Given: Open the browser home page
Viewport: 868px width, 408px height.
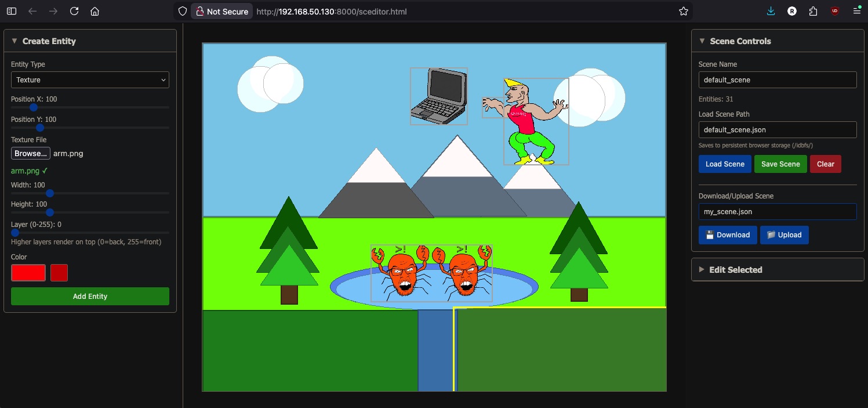Looking at the screenshot, I should [95, 11].
